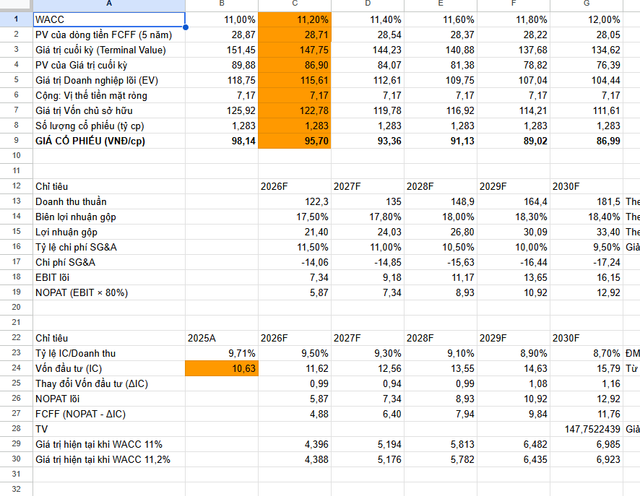Image resolution: width=640 pixels, height=496 pixels.
Task: Select the 'Giá trị cuối kỳ (Terminal Value)' label
Action: coord(100,50)
